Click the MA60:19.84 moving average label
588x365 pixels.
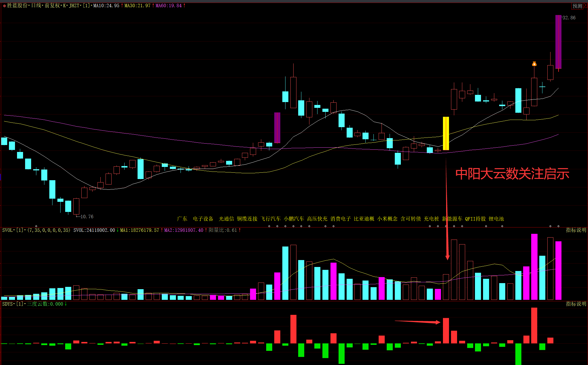(169, 5)
